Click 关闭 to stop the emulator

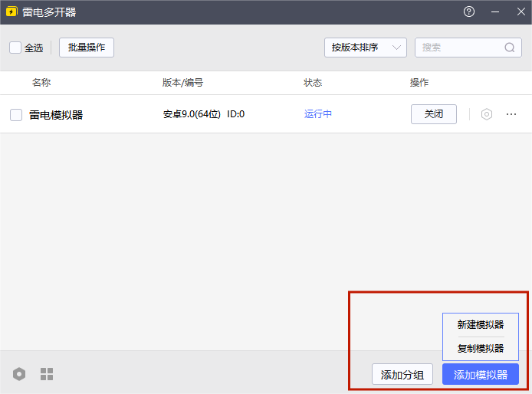[x=434, y=114]
